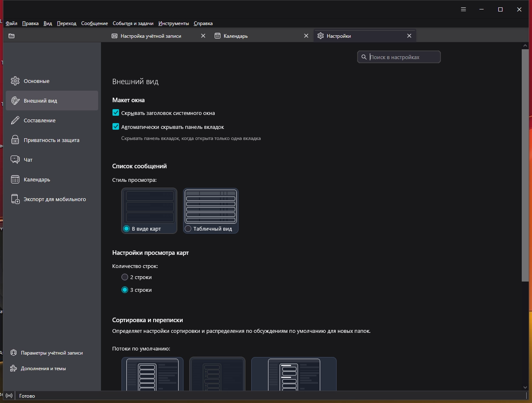Open the hamburger application menu
The image size is (532, 403).
tap(463, 9)
